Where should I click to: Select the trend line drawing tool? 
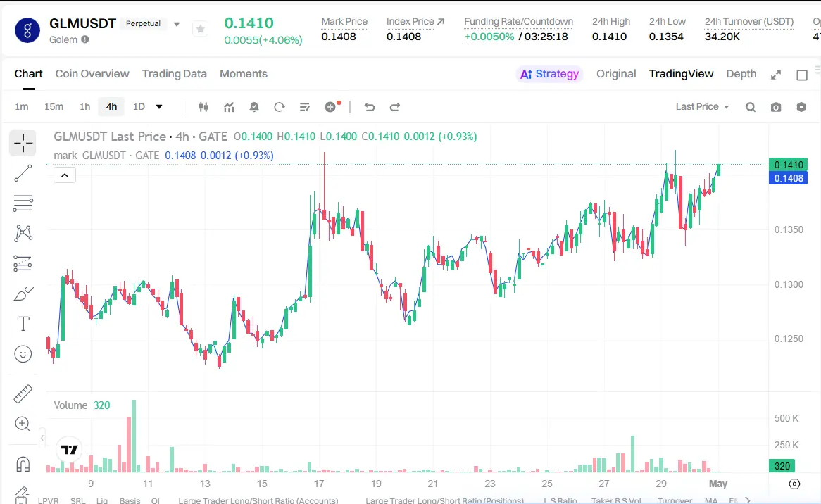click(23, 173)
